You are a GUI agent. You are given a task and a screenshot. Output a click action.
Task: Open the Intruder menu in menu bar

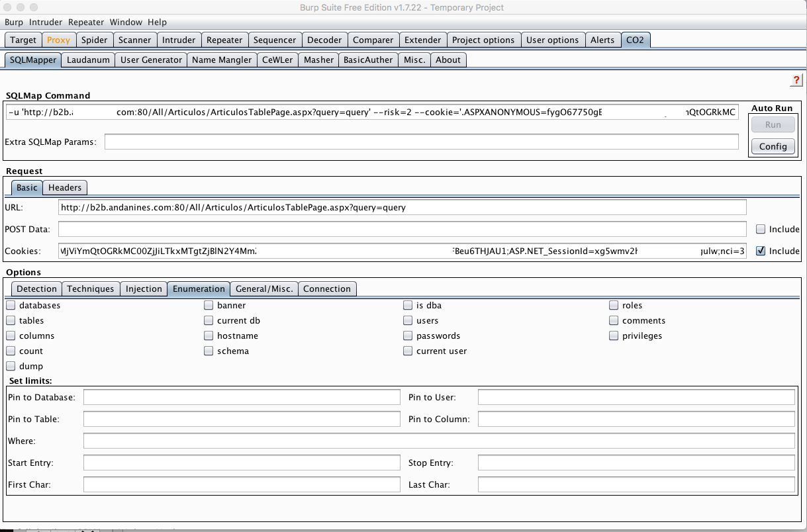(x=46, y=22)
